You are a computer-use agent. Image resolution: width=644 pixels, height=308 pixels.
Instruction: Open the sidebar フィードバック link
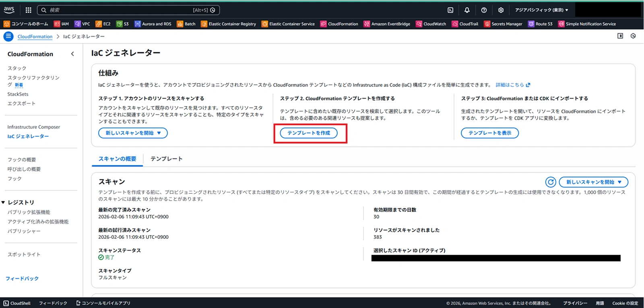pos(22,279)
